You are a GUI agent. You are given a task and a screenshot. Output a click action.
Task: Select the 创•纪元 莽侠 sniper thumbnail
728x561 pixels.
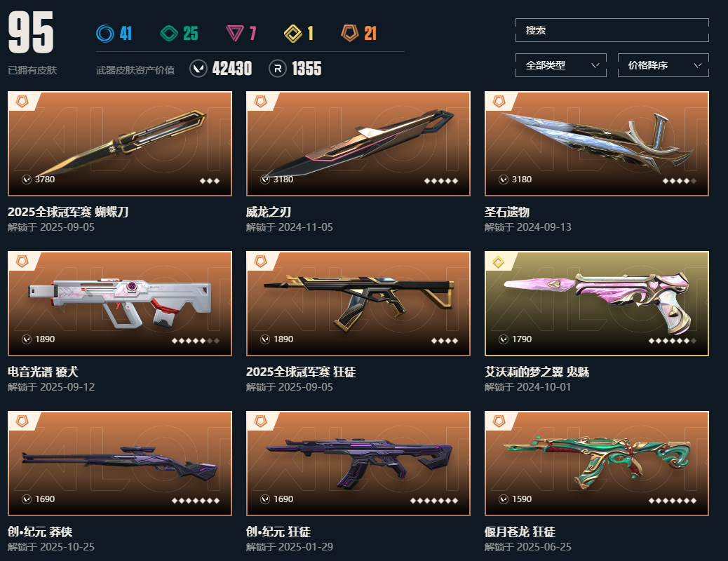(120, 464)
